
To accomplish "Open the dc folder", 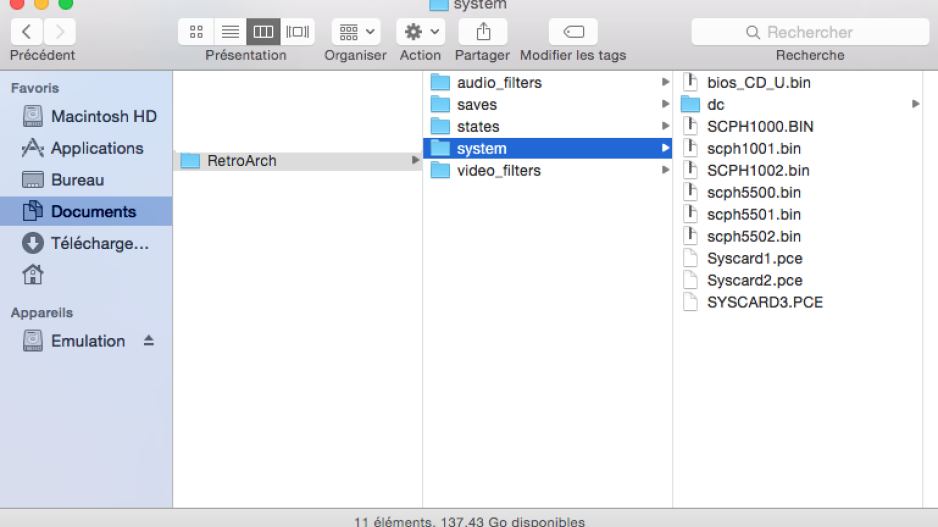I will [798, 104].
